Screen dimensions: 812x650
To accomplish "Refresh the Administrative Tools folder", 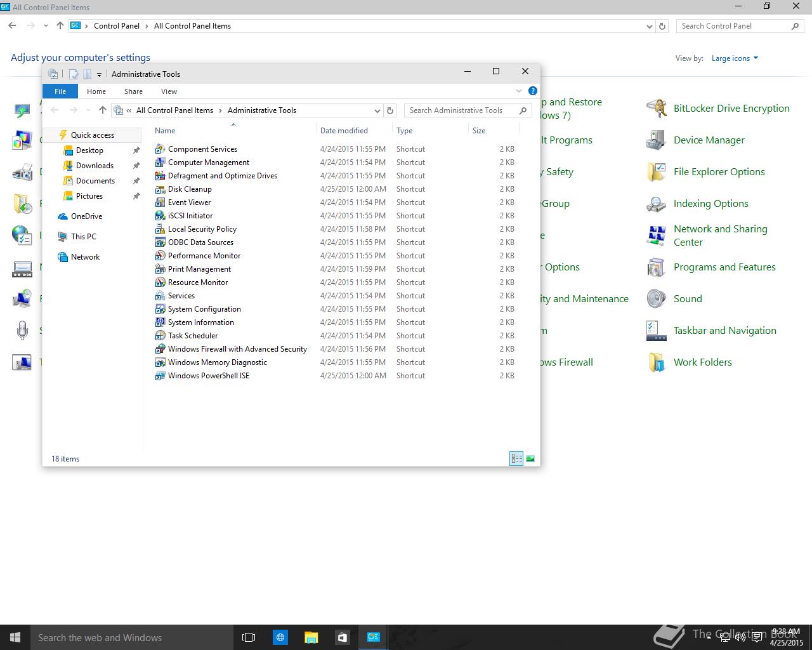I will click(x=390, y=110).
